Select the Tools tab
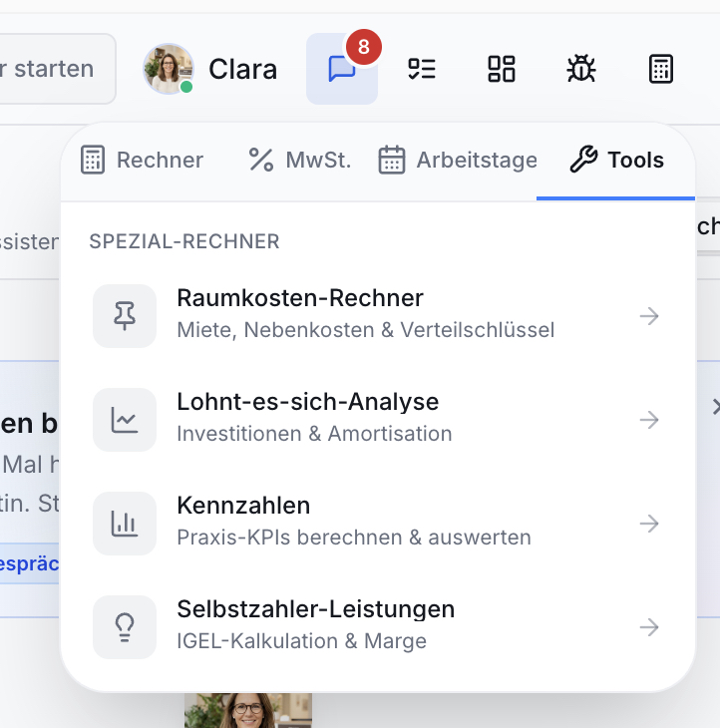This screenshot has height=728, width=720. pos(616,161)
